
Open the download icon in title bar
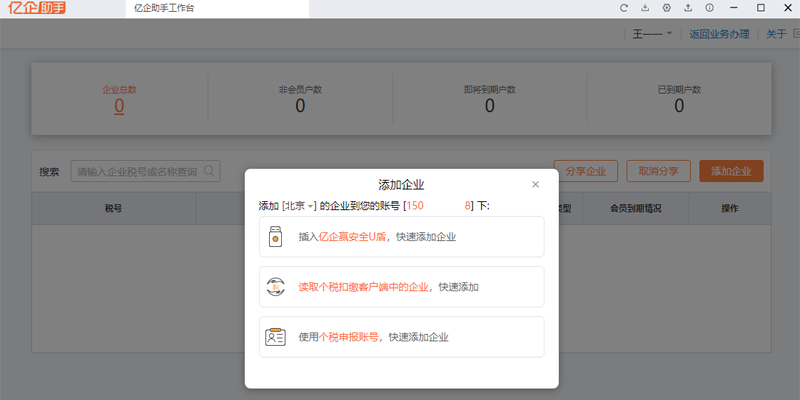(645, 8)
